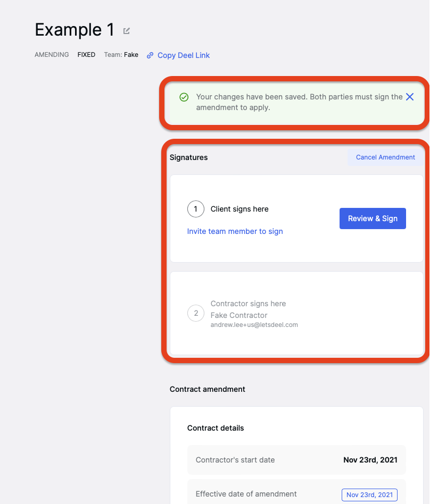
Task: Click the green success checkmark icon
Action: pyautogui.click(x=184, y=97)
